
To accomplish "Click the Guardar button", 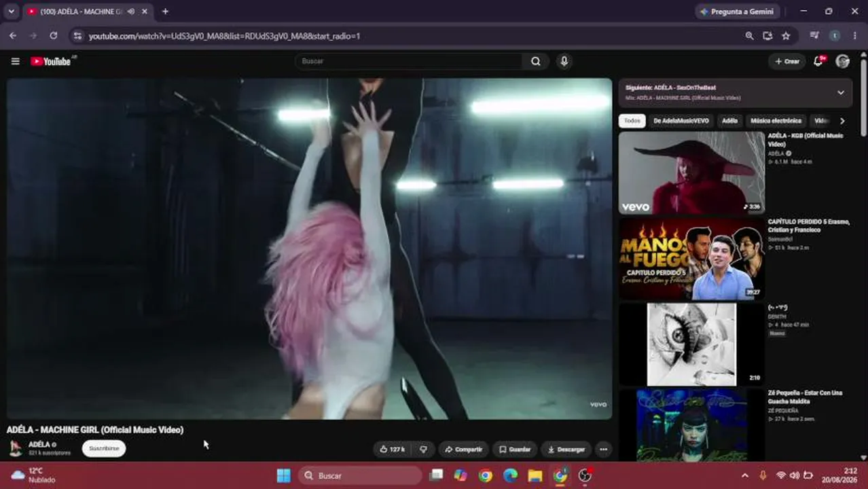I will [514, 449].
